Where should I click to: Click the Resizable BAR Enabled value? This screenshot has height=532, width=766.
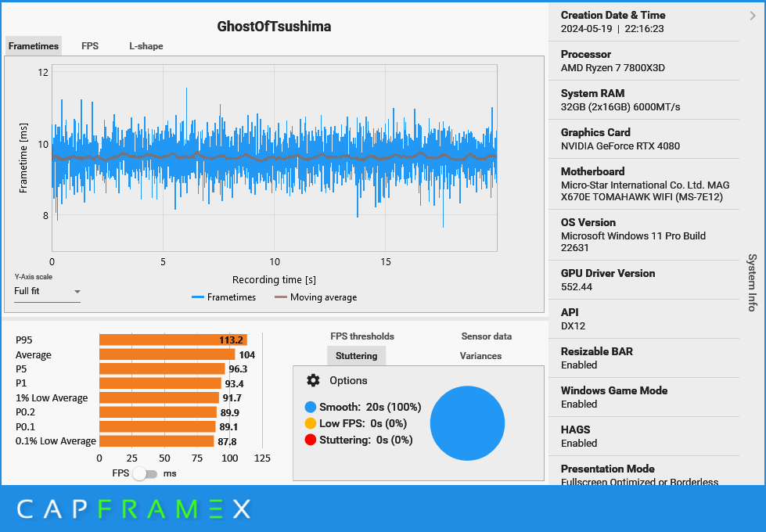pyautogui.click(x=579, y=365)
